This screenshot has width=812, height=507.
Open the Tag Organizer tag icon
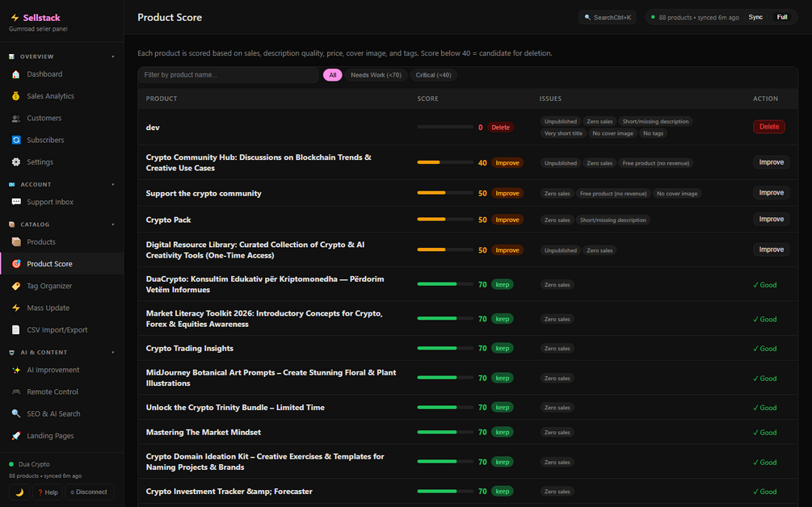tap(16, 286)
